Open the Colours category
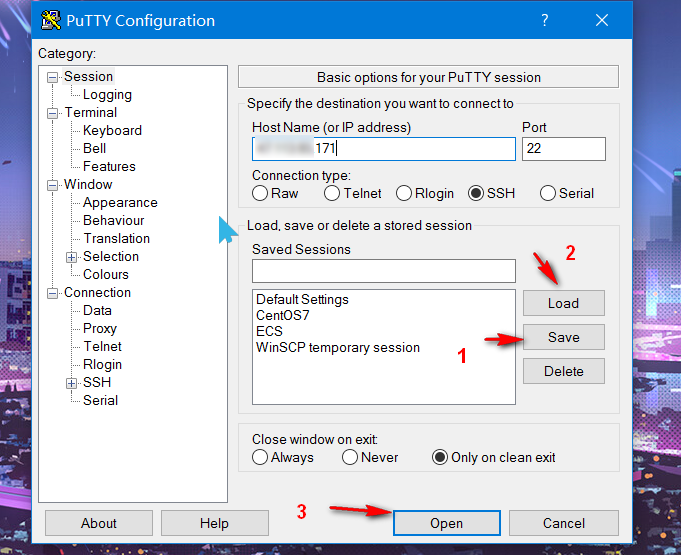The image size is (681, 555). click(106, 274)
